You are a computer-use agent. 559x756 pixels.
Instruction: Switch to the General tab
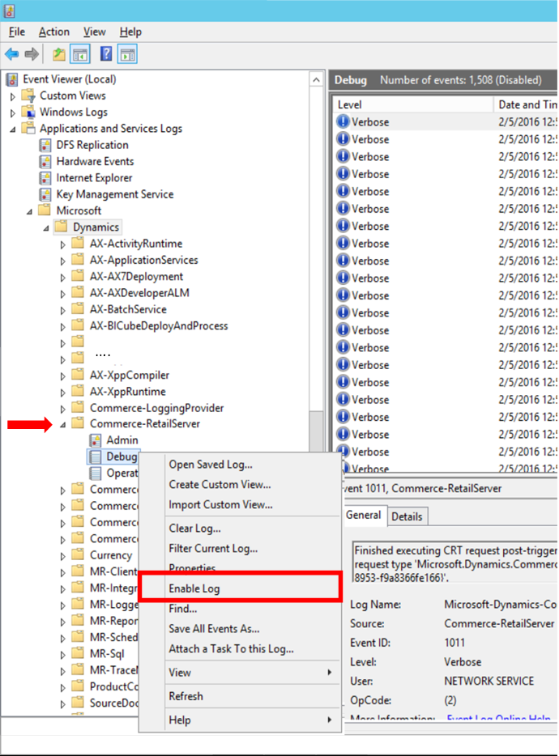(364, 515)
